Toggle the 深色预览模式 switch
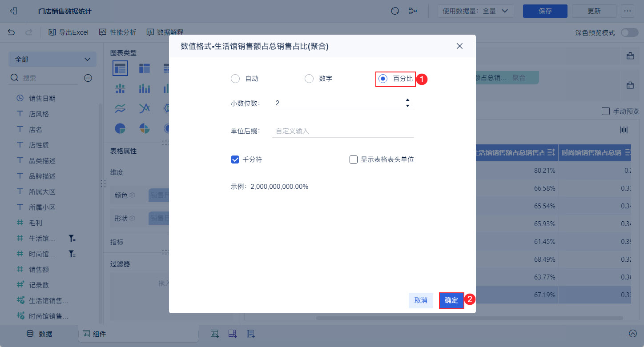The height and width of the screenshot is (347, 644). tap(629, 32)
